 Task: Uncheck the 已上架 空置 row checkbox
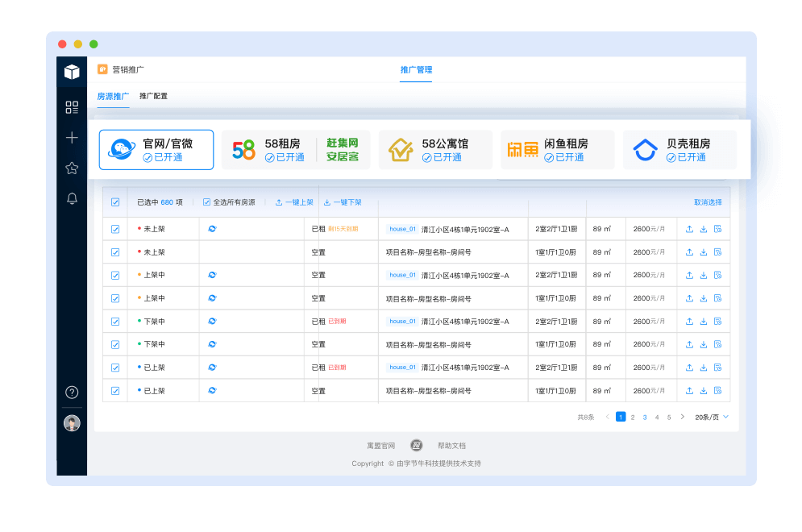115,391
